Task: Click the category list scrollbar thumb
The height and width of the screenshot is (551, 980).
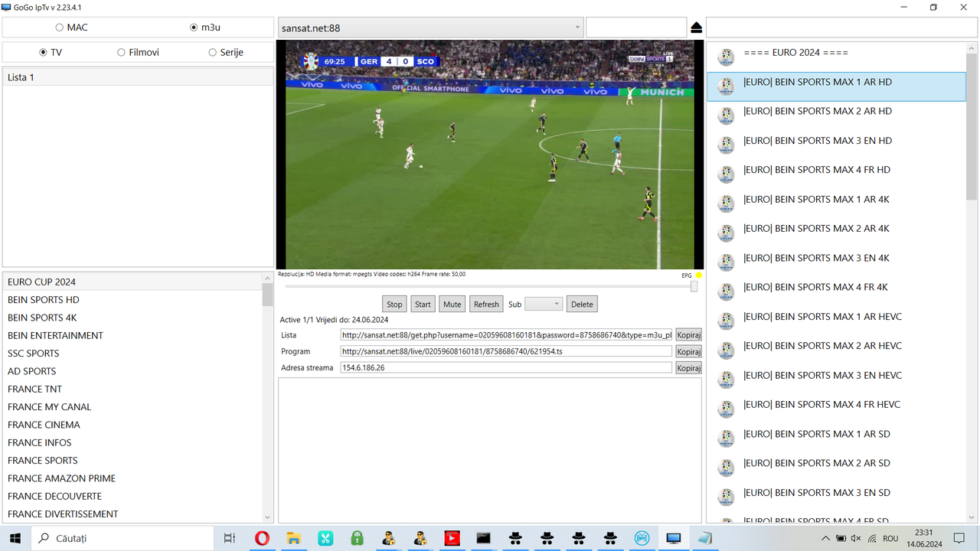Action: click(x=268, y=295)
